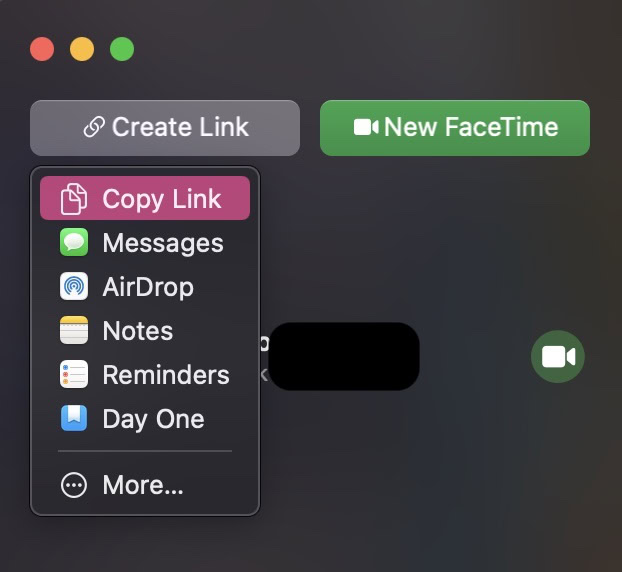
Task: Choose the Messages label to share link
Action: coord(163,243)
